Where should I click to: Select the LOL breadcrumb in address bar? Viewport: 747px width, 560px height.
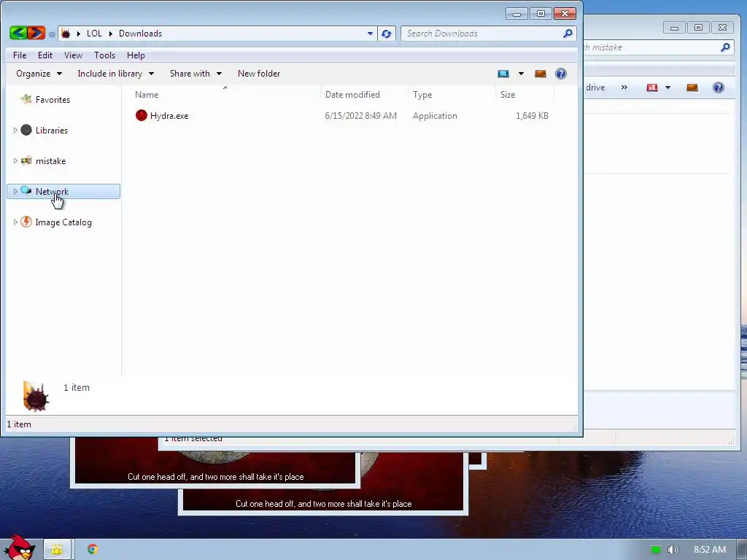coord(94,34)
